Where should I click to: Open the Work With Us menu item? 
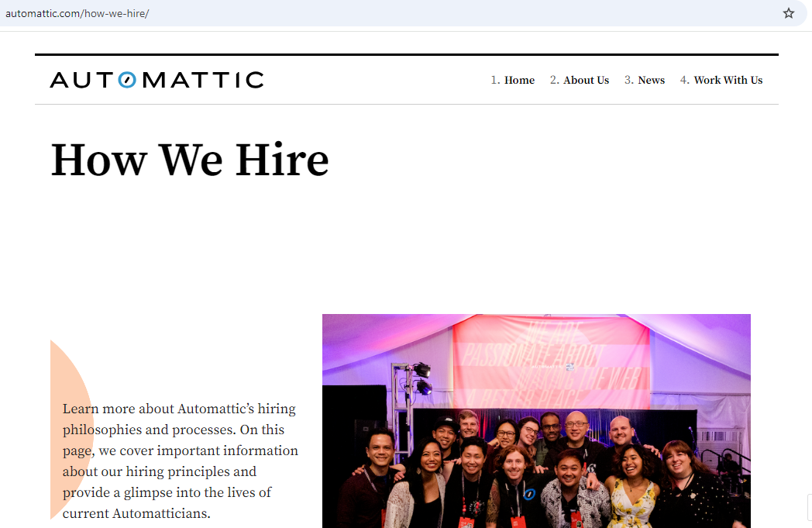point(728,80)
